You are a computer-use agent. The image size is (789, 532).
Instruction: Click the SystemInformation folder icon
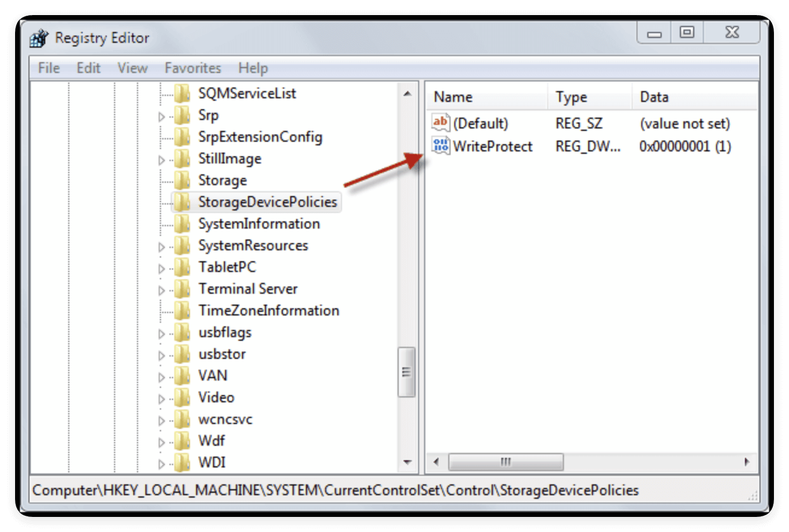[x=182, y=224]
